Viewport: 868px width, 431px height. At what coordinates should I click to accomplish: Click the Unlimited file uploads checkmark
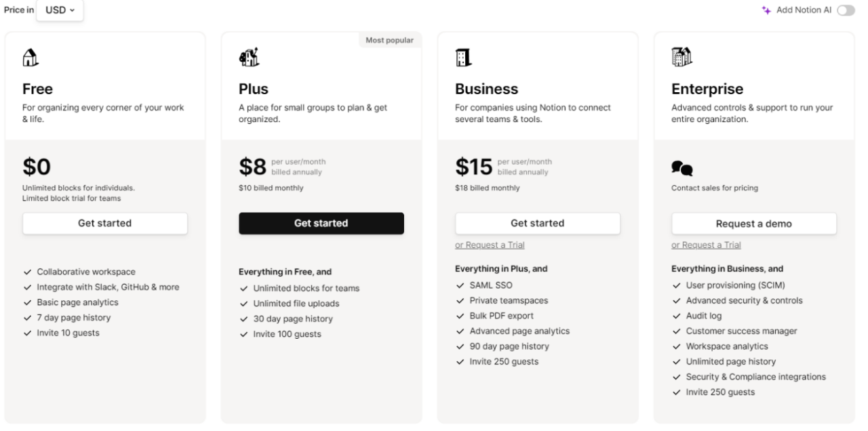click(x=243, y=304)
